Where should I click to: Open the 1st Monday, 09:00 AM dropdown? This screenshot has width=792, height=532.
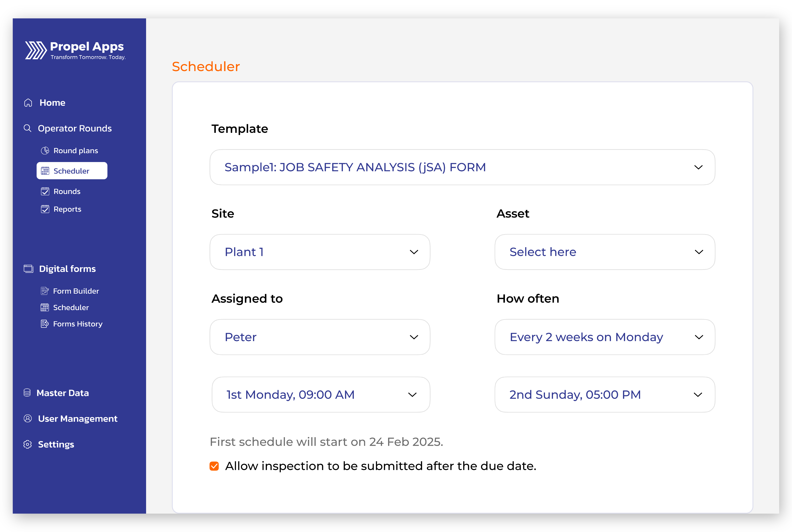pyautogui.click(x=321, y=395)
